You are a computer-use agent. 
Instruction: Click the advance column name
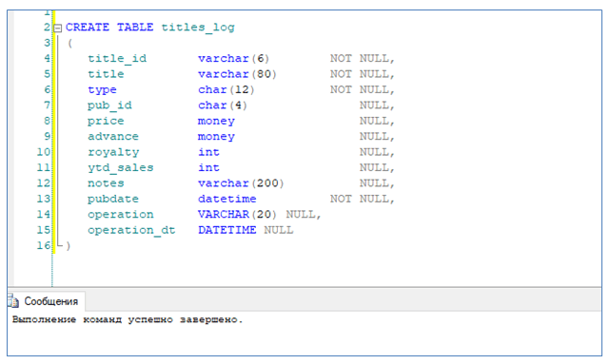[113, 136]
